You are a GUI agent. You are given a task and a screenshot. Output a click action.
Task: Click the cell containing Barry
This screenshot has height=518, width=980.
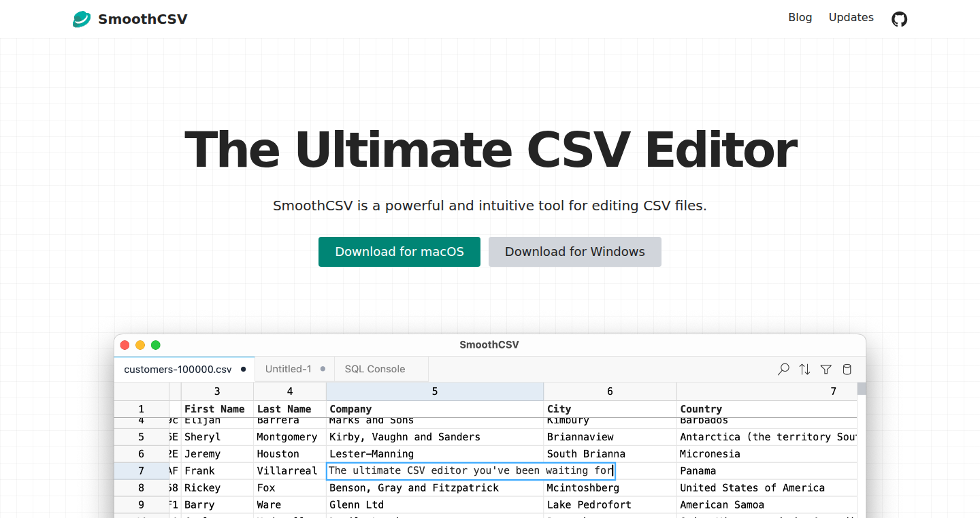coord(217,505)
